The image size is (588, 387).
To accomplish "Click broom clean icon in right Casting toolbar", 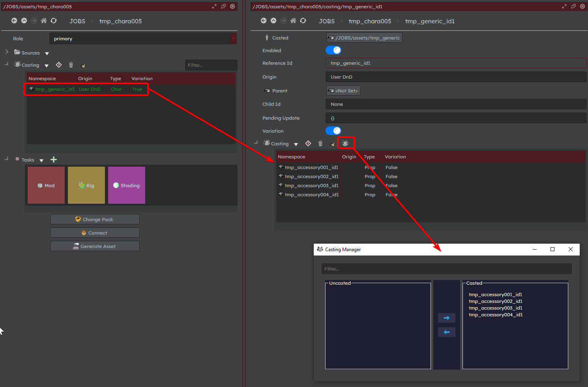I will [x=333, y=144].
